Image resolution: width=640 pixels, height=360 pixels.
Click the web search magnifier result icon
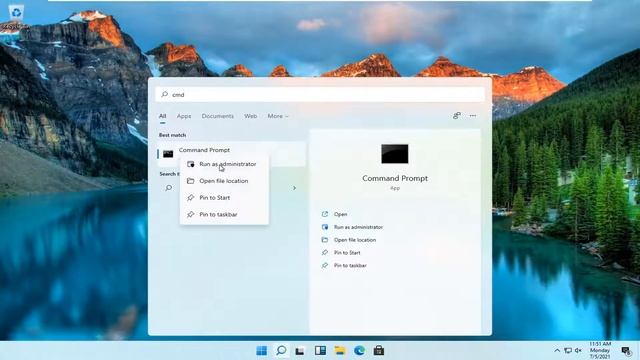tap(169, 188)
